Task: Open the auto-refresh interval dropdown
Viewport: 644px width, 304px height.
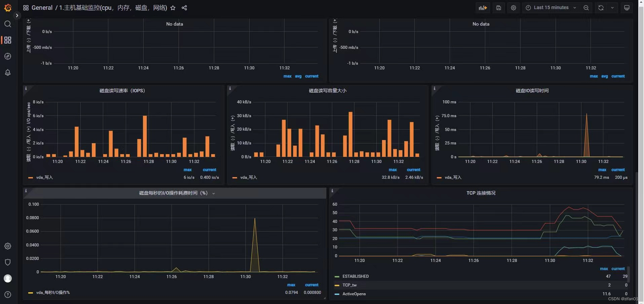Action: coord(613,7)
